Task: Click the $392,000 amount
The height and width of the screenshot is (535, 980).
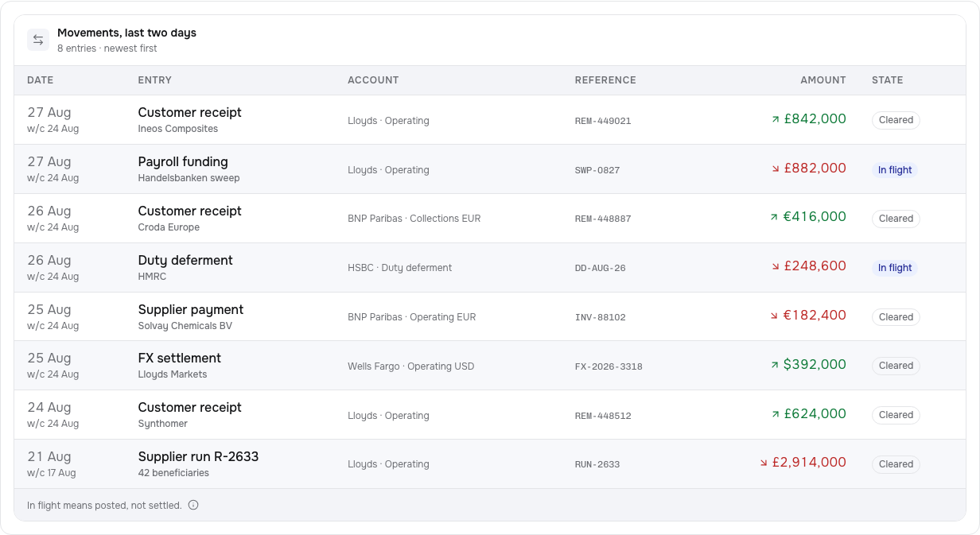Action: pos(815,365)
